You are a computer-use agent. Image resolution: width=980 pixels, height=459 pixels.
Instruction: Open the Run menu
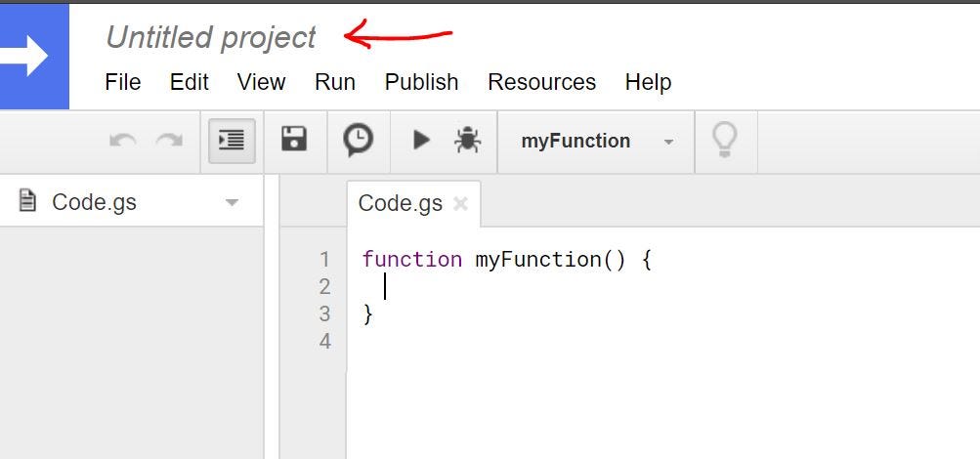(x=335, y=82)
